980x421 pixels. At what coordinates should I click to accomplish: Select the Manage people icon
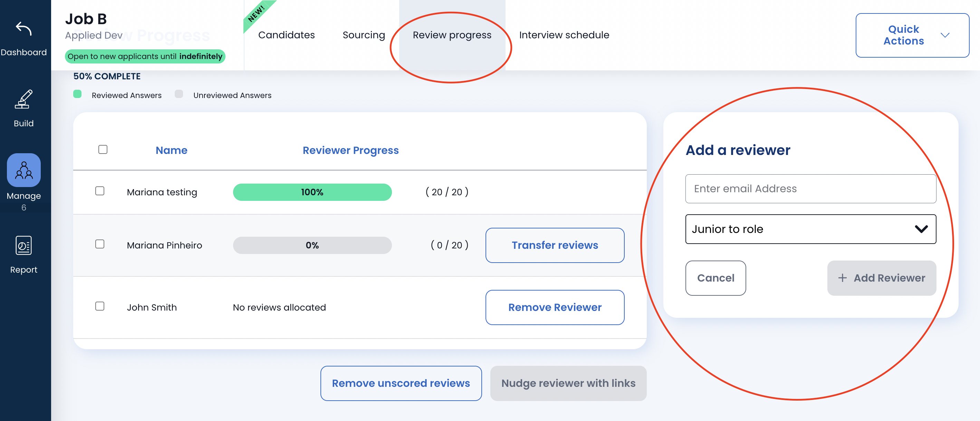[x=23, y=170]
